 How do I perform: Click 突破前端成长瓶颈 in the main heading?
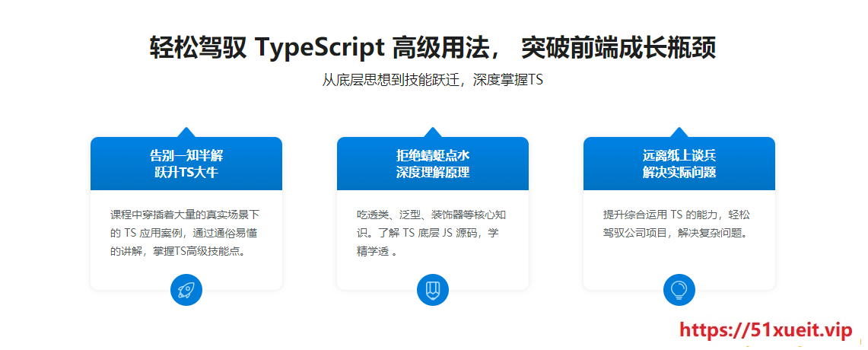click(x=618, y=48)
